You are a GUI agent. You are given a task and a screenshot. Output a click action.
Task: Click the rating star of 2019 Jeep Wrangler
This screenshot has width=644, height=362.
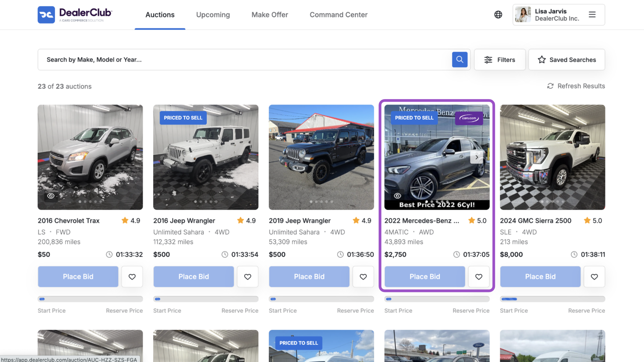(356, 220)
